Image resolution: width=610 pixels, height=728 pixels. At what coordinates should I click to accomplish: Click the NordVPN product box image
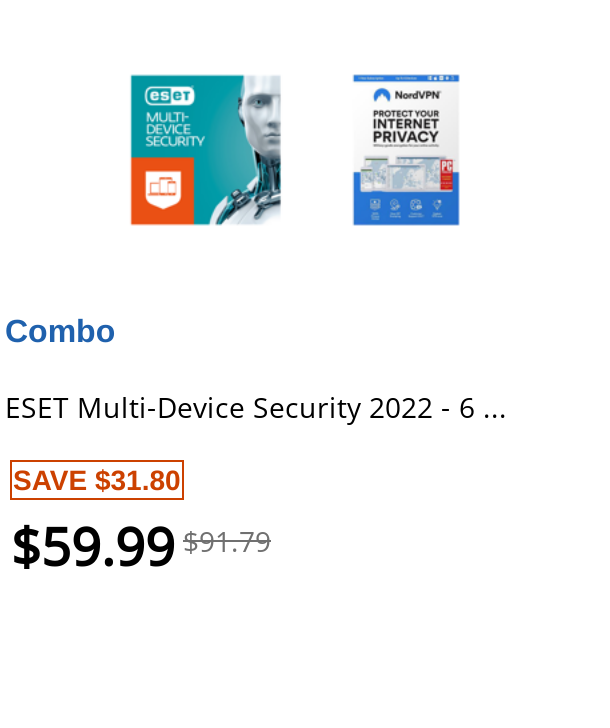[406, 150]
